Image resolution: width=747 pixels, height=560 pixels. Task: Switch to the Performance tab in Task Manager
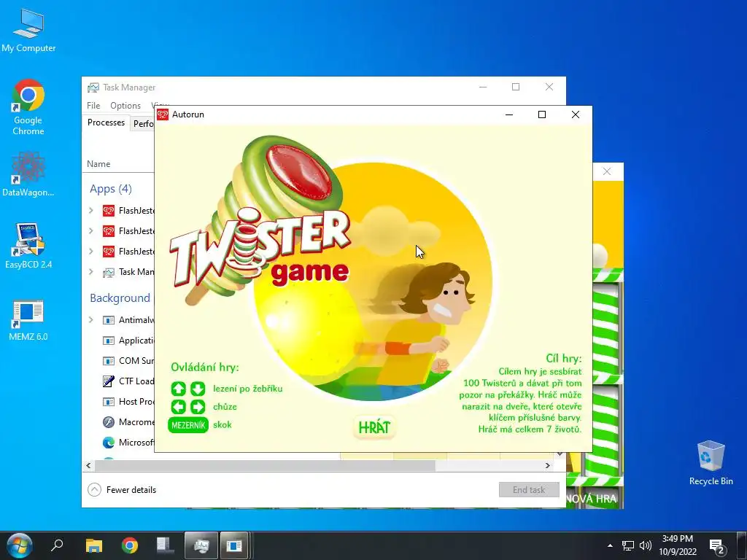(142, 124)
